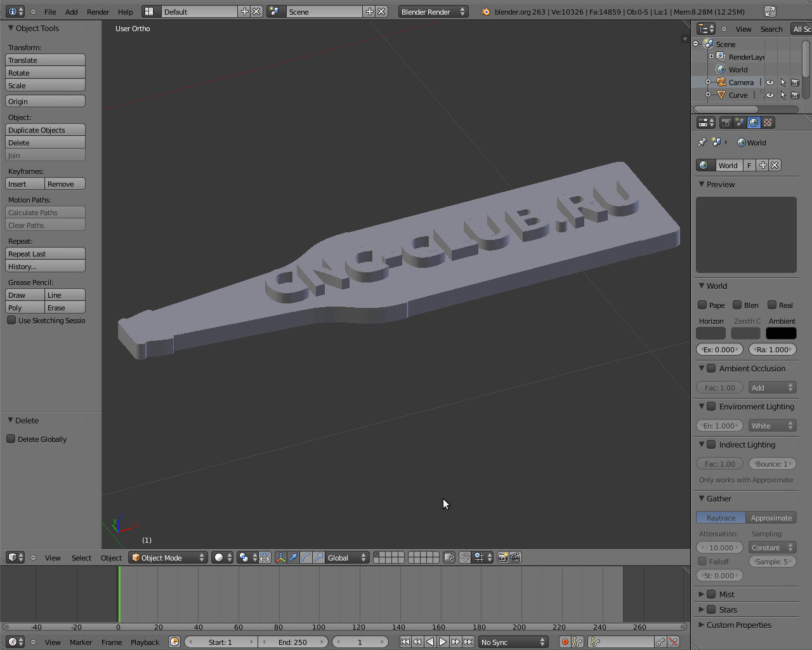812x650 pixels.
Task: Open the Texture properties tab (checker icon)
Action: click(768, 123)
